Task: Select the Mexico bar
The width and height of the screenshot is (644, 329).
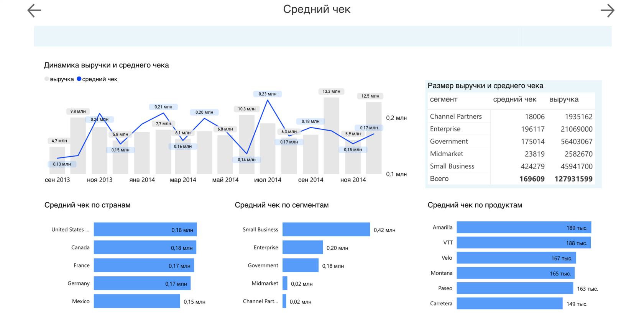Action: coord(137,301)
